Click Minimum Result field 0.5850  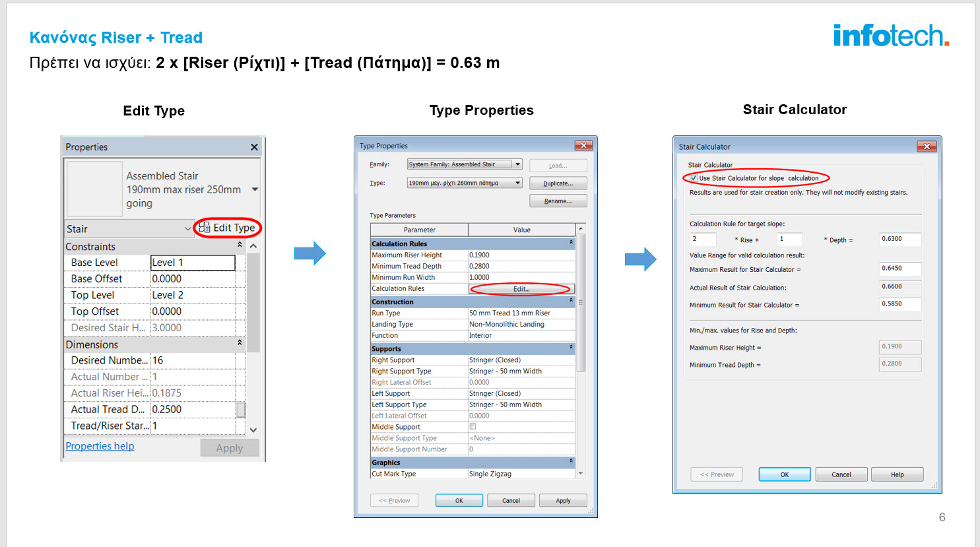(901, 304)
